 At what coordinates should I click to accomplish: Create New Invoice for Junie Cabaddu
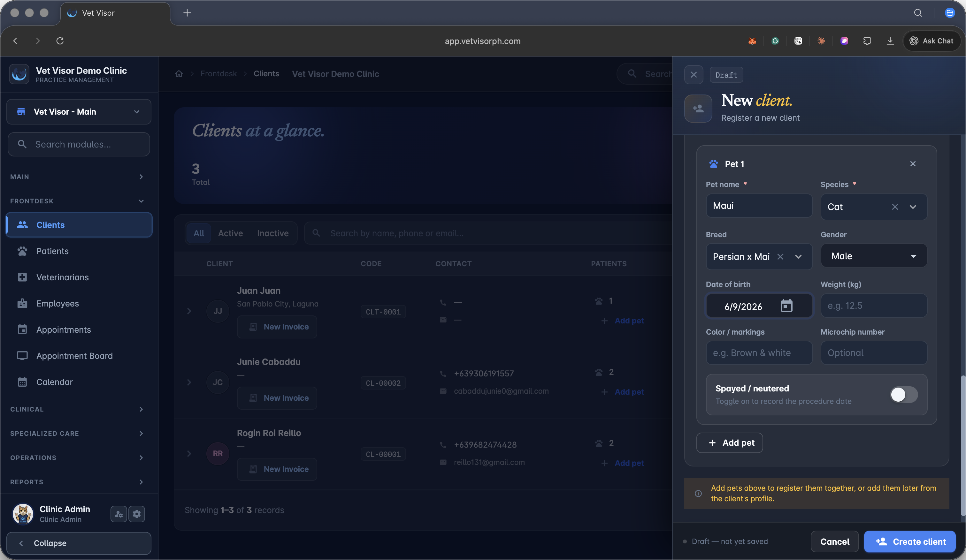[x=277, y=398]
